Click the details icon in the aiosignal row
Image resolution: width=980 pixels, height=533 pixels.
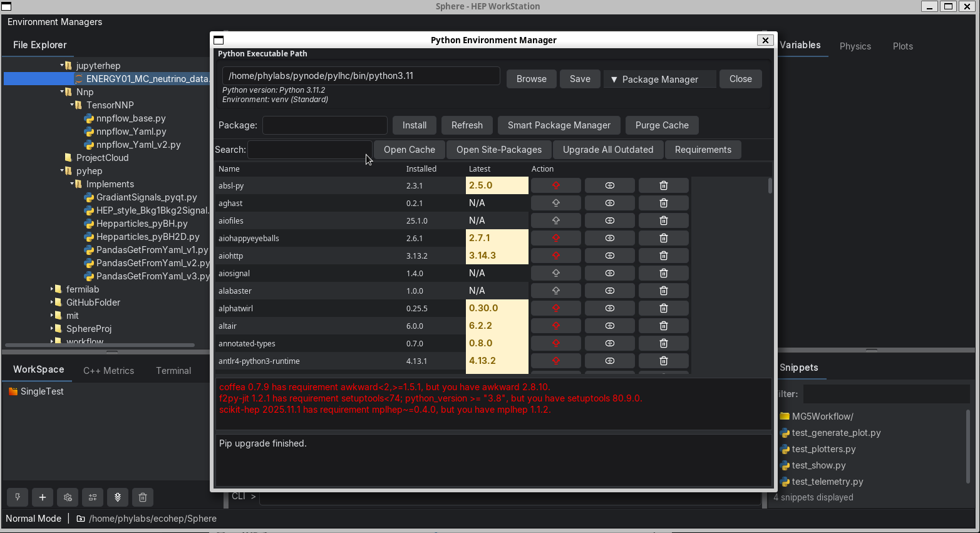coord(609,273)
